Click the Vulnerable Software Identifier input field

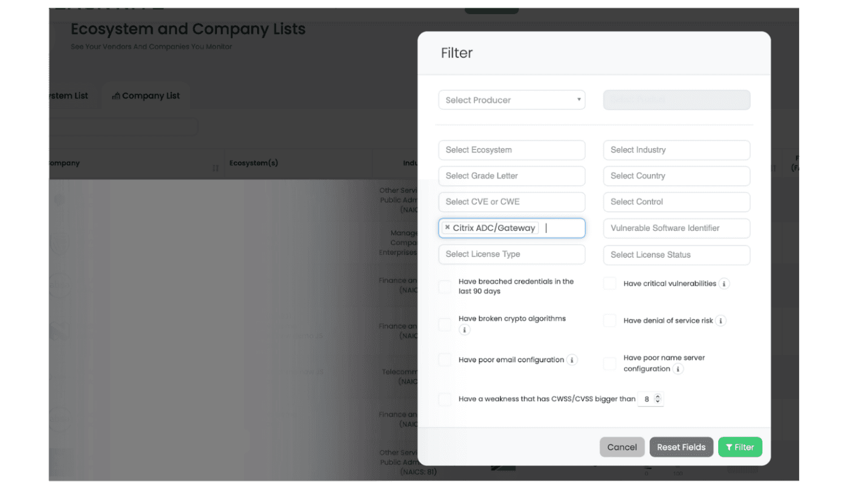676,228
